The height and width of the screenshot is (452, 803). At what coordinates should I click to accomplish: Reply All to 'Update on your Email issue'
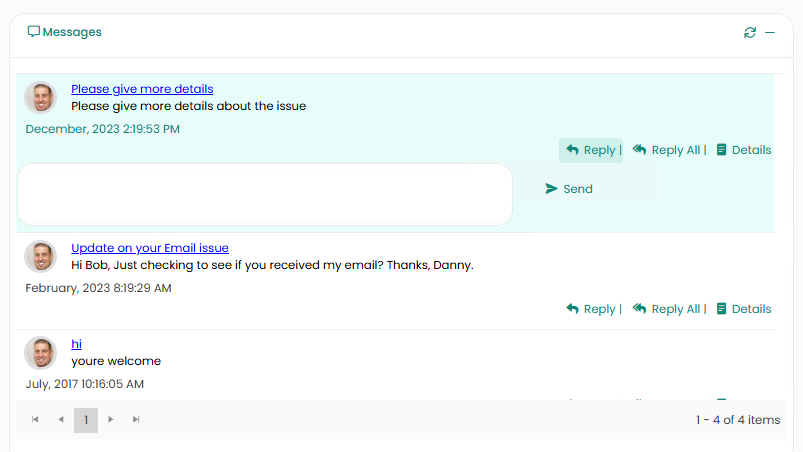click(x=667, y=309)
